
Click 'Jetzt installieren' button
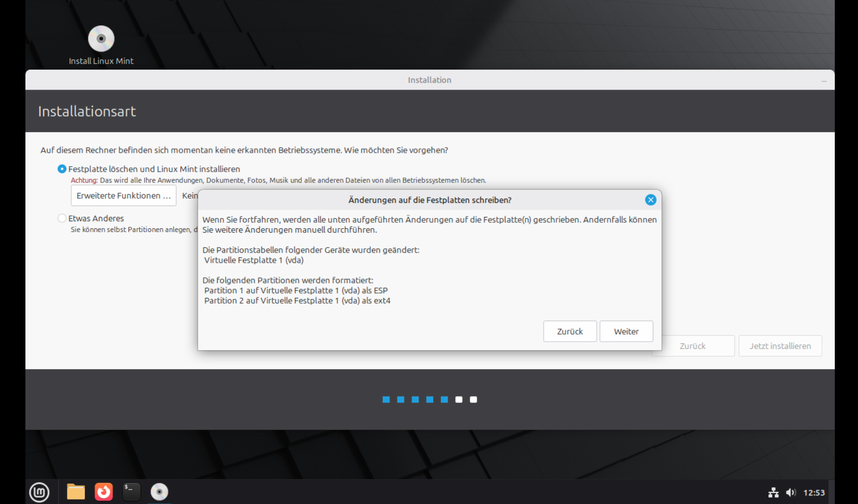tap(780, 346)
